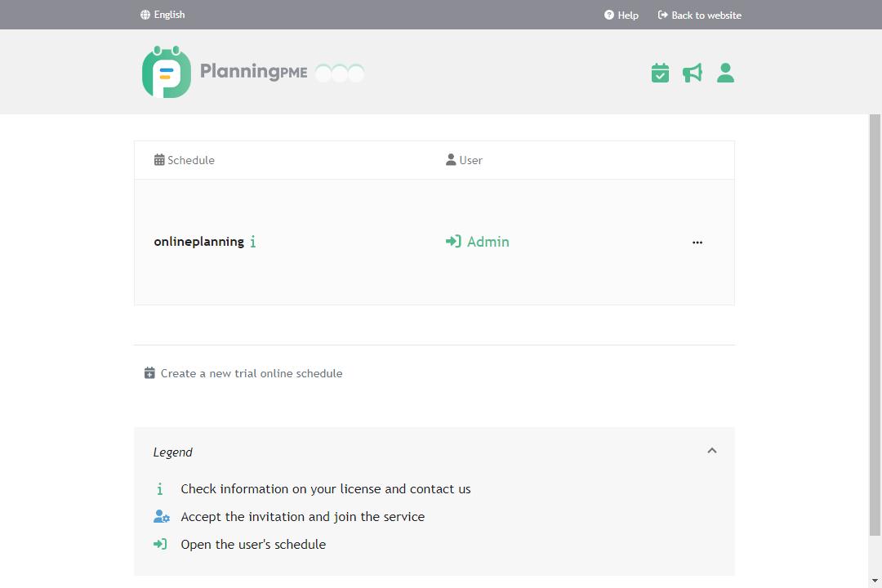882x588 pixels.
Task: Click Back to website link
Action: (699, 16)
